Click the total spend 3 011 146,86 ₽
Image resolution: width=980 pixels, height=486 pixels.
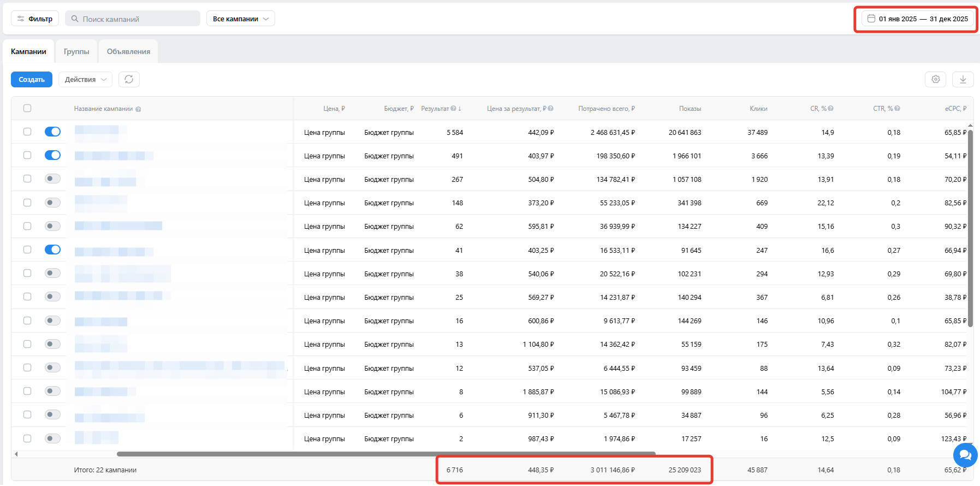coord(613,470)
